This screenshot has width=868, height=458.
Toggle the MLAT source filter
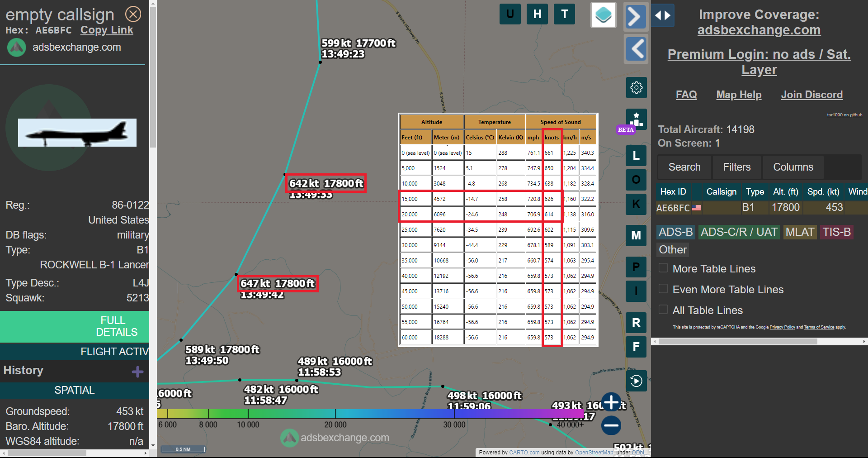(800, 232)
